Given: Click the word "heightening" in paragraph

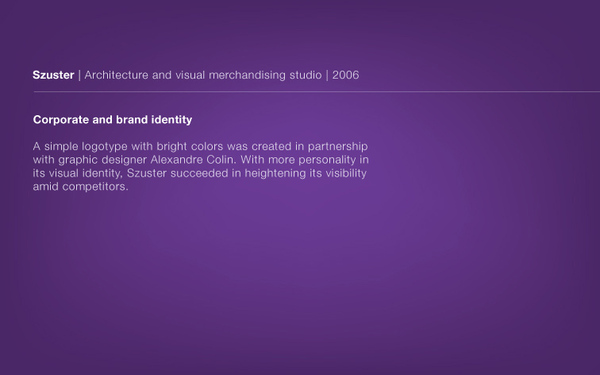Looking at the screenshot, I should click(x=275, y=173).
